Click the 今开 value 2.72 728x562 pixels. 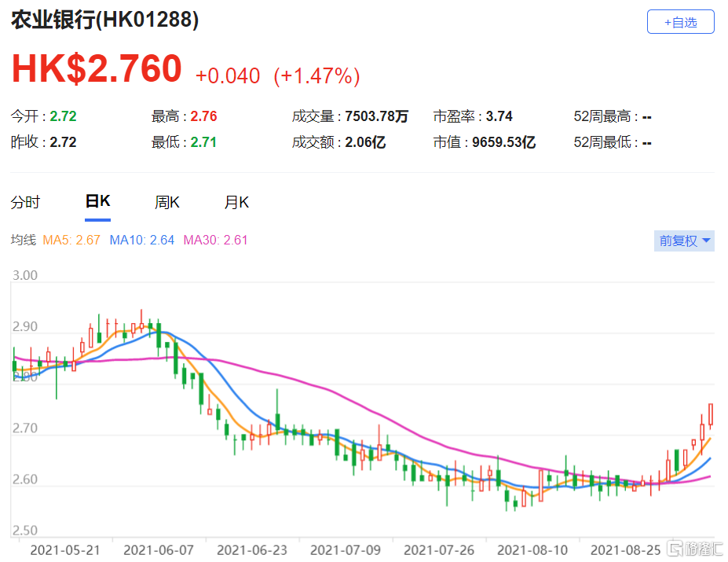[63, 116]
